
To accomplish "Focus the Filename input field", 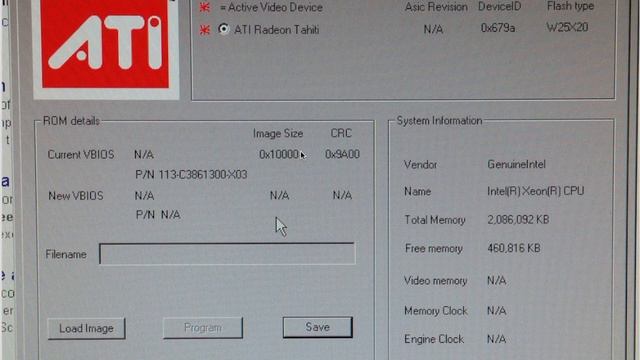I will [x=227, y=254].
